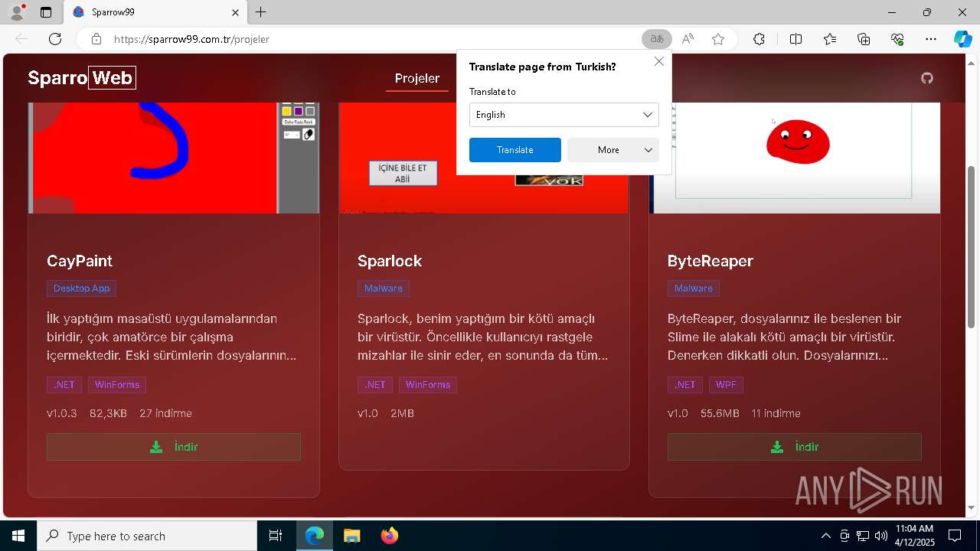
Task: Click ByteReaper 55.6MB size text
Action: (720, 413)
